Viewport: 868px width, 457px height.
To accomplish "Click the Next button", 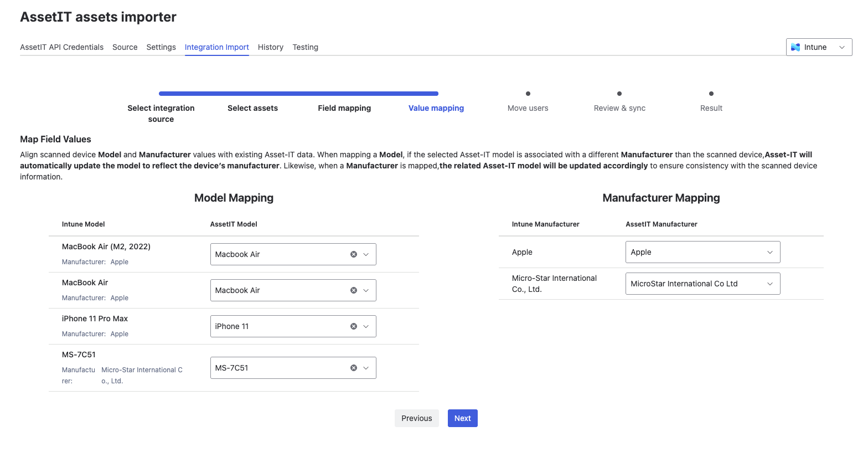I will click(x=462, y=418).
